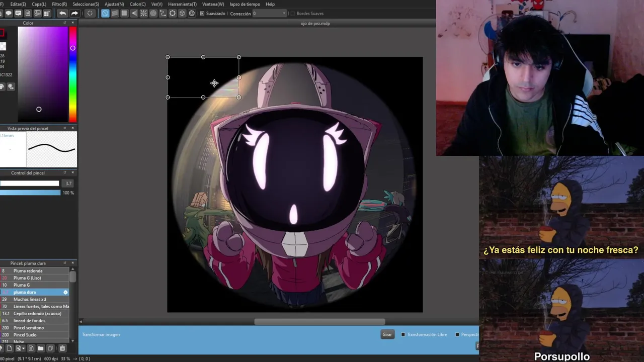644x362 pixels.
Task: Select the snap-off circle icon
Action: point(105,14)
